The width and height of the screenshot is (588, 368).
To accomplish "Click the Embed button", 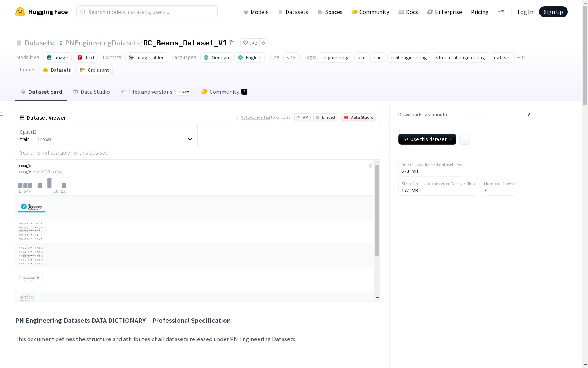I will click(325, 117).
